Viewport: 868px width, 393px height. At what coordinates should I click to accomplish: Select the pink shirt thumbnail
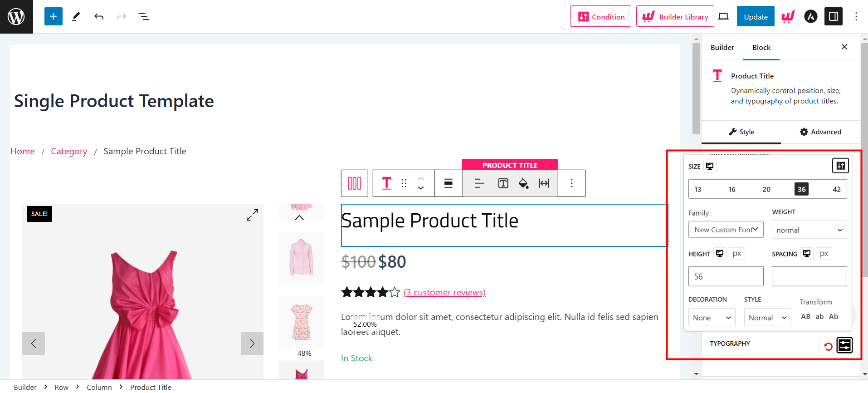click(302, 258)
